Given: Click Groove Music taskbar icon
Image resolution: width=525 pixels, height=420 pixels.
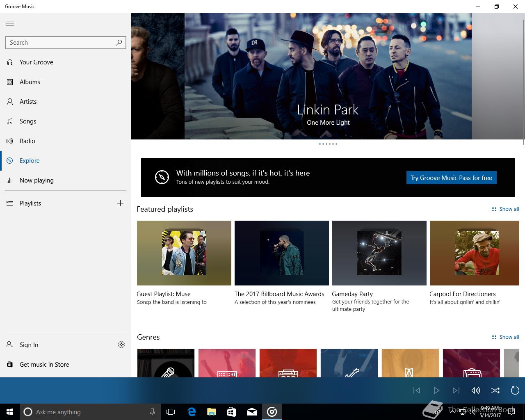Looking at the screenshot, I should (x=272, y=412).
